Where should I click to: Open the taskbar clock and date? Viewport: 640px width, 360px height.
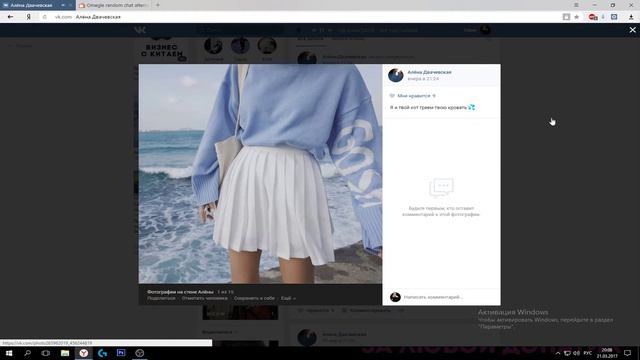pos(607,353)
